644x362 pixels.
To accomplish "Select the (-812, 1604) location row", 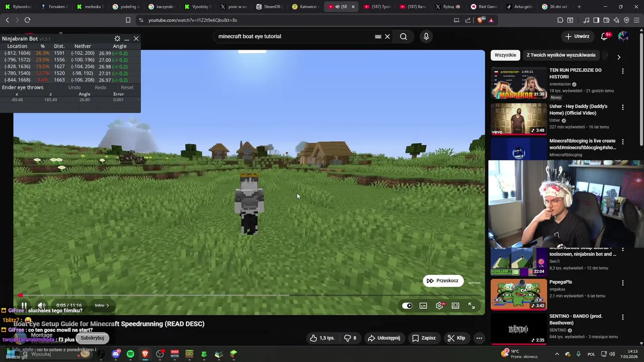I will pyautogui.click(x=69, y=53).
